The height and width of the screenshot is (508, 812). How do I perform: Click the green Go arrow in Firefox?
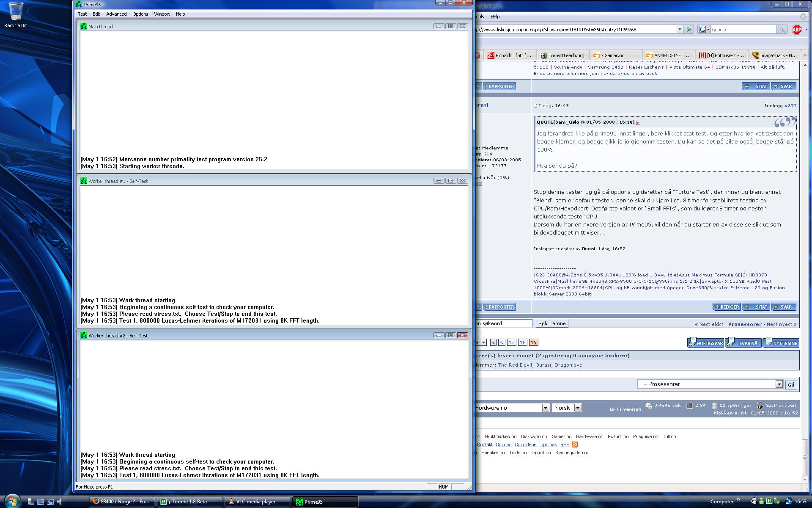point(689,29)
